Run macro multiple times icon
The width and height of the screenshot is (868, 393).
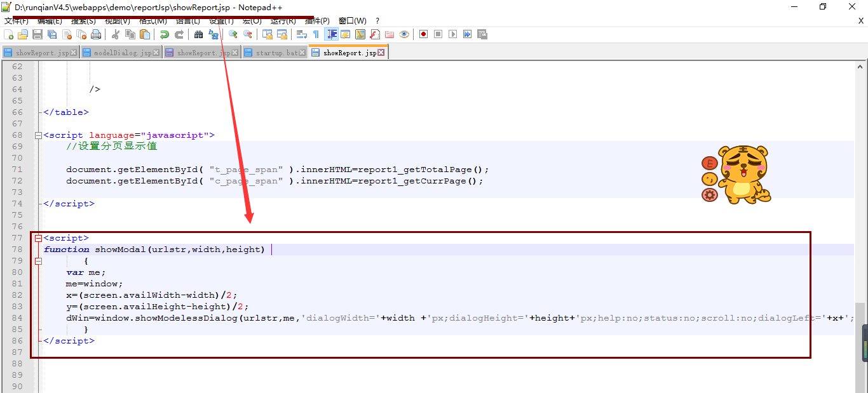click(x=468, y=34)
